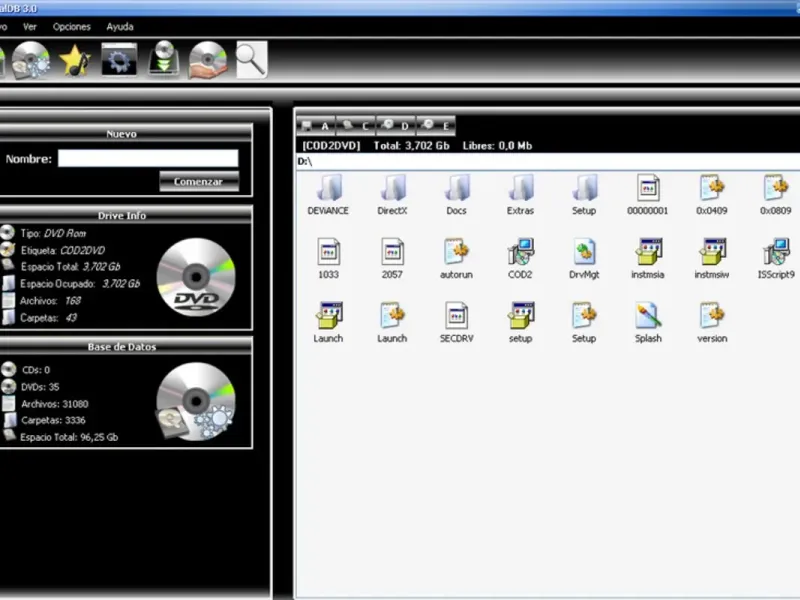Select the drive E tab
This screenshot has height=600, width=800.
tap(436, 126)
